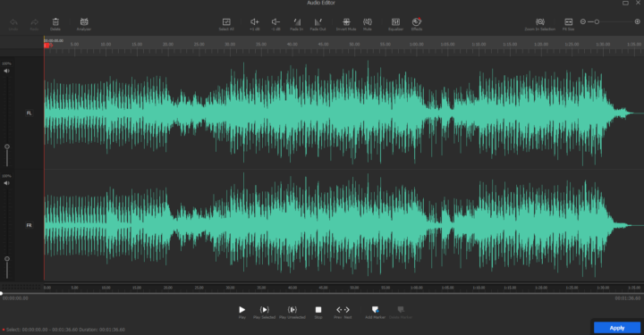
Task: Click the 30.00 mark on top ruler
Action: point(230,44)
